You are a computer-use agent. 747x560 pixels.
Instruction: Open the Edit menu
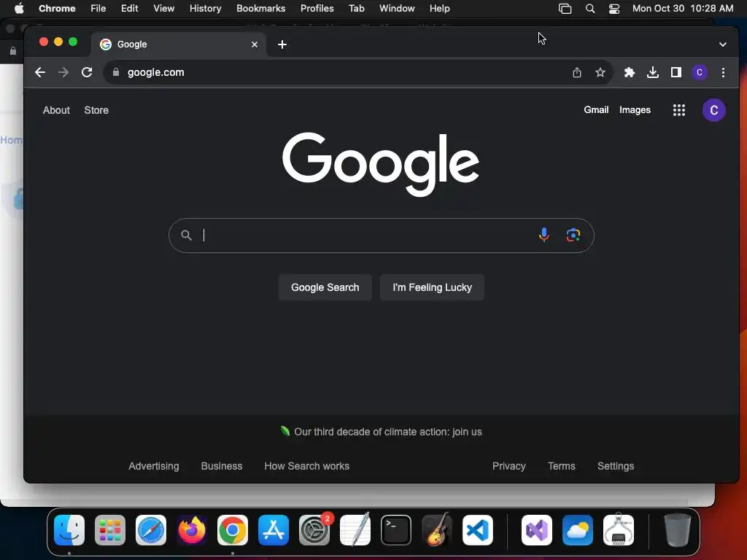(130, 8)
